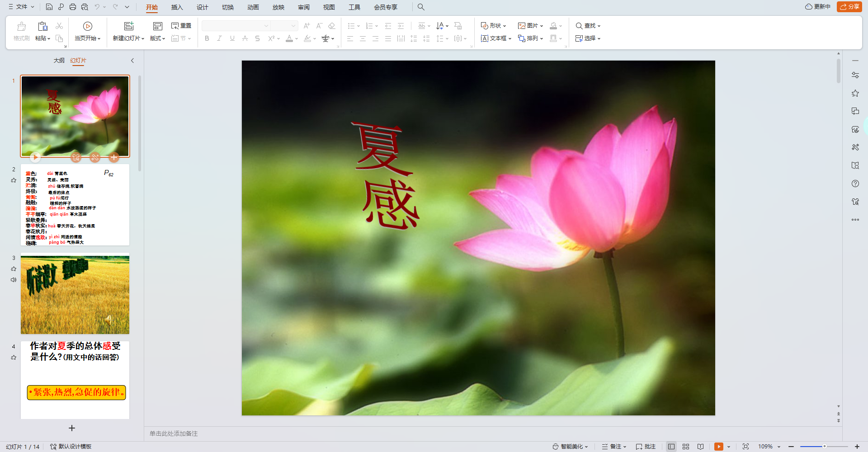The width and height of the screenshot is (868, 452).
Task: Click the fit-to-window icon in status bar
Action: point(746,447)
